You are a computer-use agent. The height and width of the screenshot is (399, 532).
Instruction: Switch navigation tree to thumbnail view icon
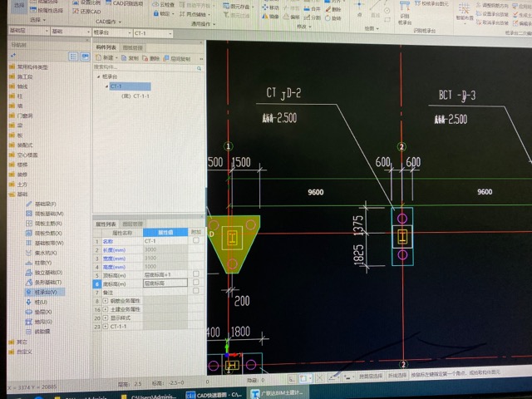(85, 57)
